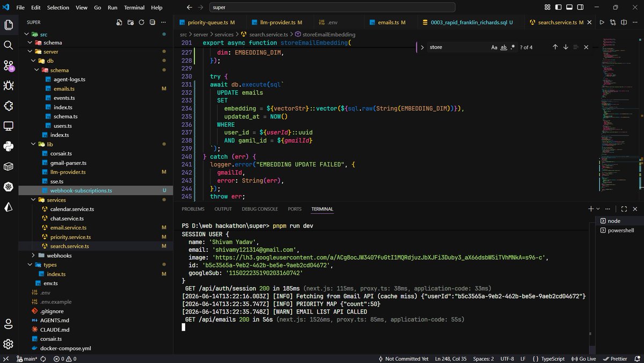Toggle the bottom panel visibility
Screen dimensions: 644x363
click(x=570, y=8)
